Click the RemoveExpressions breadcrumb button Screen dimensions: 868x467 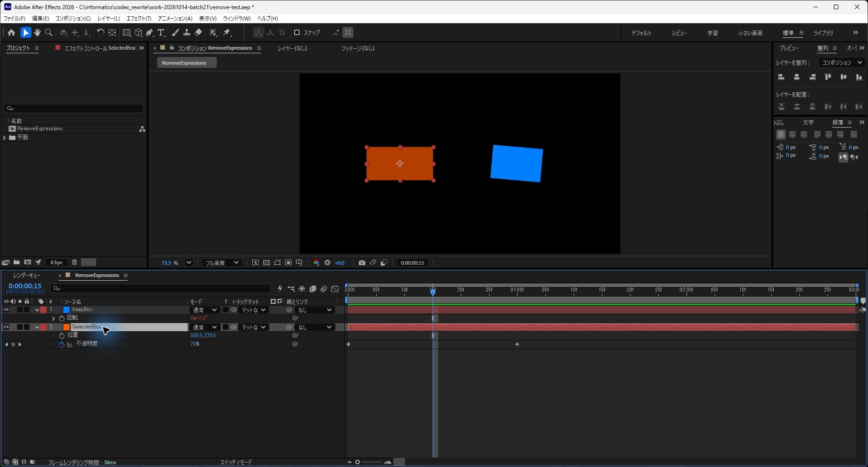coord(186,63)
